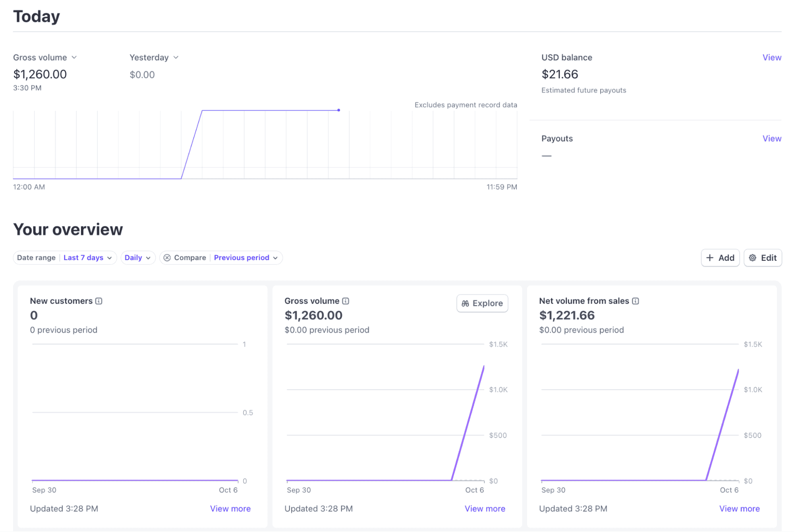This screenshot has height=532, width=794.
Task: Click the binoculars Explore icon
Action: point(465,303)
